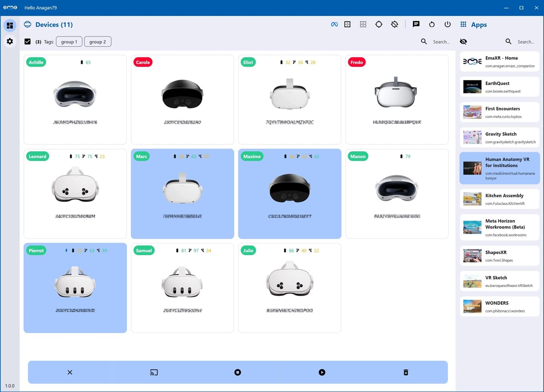Select the Gravity Sketch app

coord(499,137)
